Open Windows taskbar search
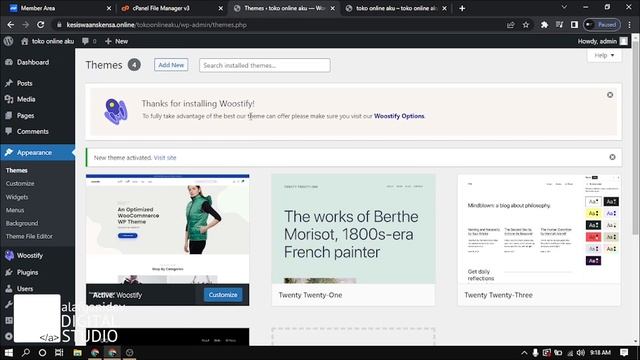Image resolution: width=640 pixels, height=360 pixels. point(26,353)
